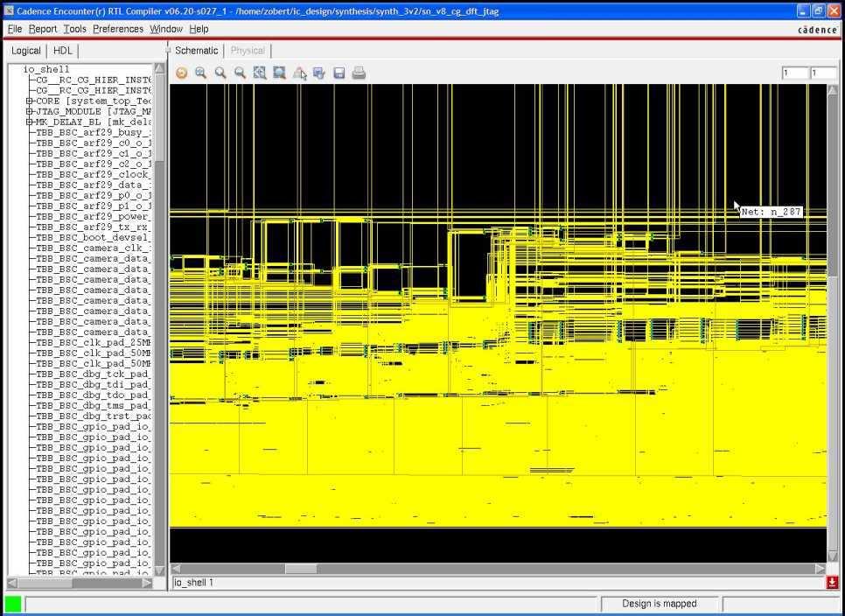Open the Help menu
Screen dimensions: 845x616
tap(199, 29)
